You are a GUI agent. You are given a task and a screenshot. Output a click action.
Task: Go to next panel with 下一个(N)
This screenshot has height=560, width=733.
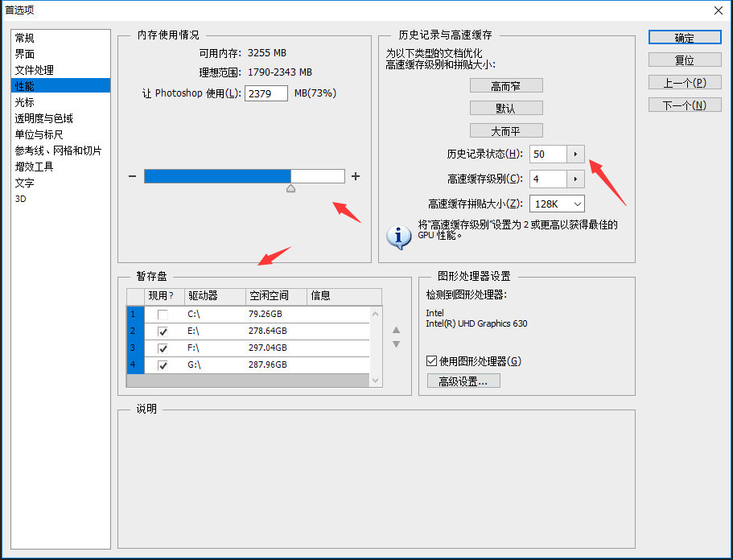pyautogui.click(x=685, y=105)
